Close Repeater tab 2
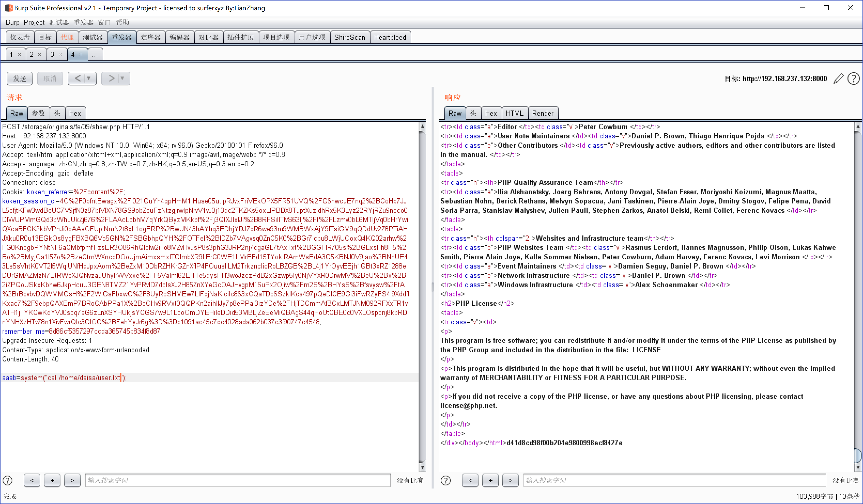863x504 pixels. [39, 54]
